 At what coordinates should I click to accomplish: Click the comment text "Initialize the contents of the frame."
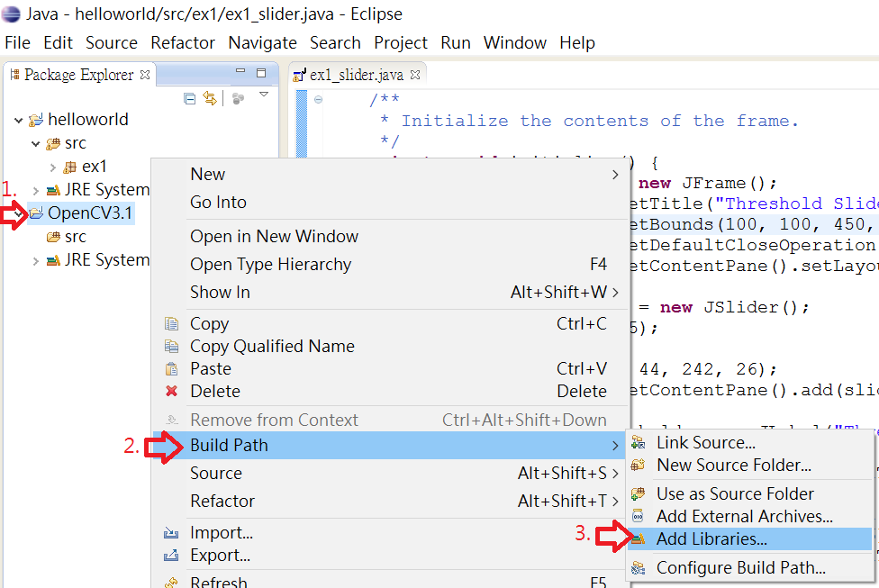point(600,121)
